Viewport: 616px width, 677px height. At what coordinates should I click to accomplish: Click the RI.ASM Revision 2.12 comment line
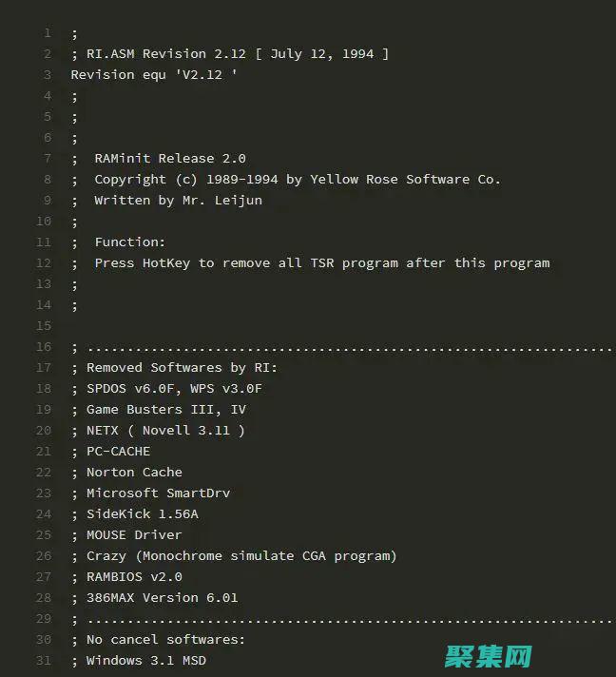pyautogui.click(x=229, y=54)
